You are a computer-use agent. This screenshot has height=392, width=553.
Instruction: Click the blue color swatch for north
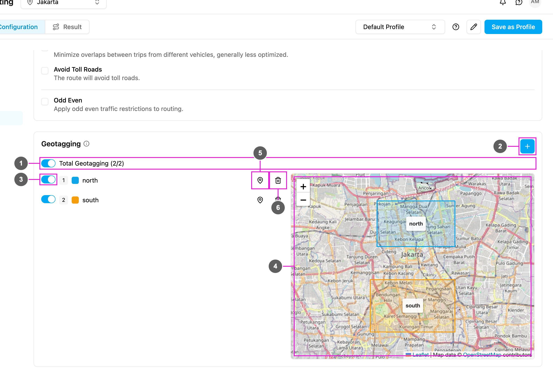coord(75,180)
